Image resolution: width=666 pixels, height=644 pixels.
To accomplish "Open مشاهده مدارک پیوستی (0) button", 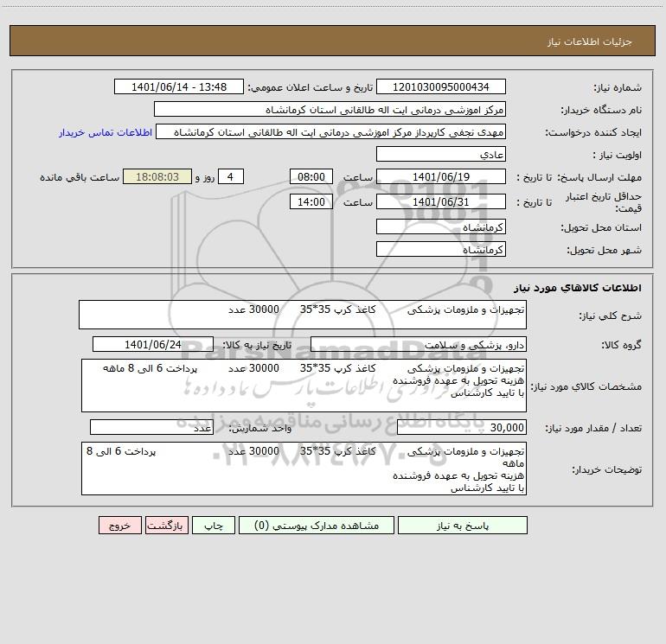I will [317, 525].
